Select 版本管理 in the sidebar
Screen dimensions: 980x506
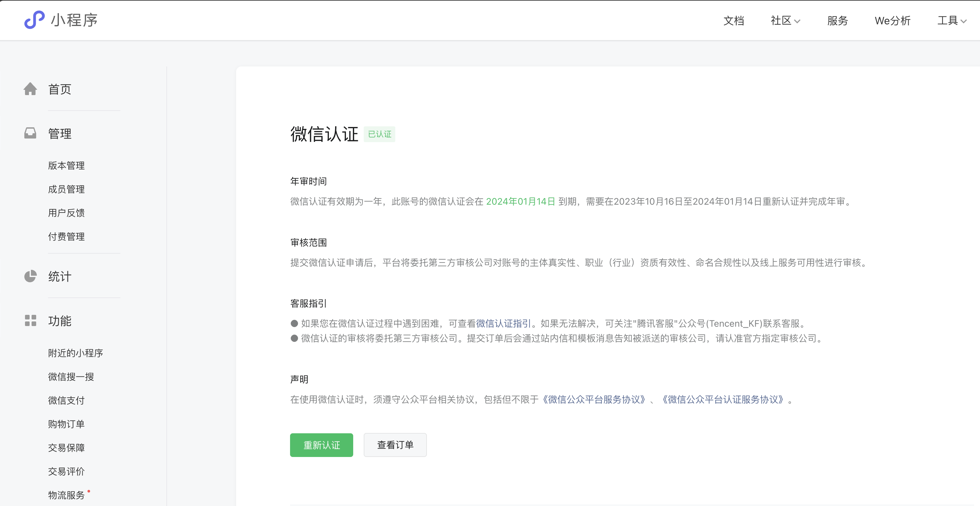66,165
